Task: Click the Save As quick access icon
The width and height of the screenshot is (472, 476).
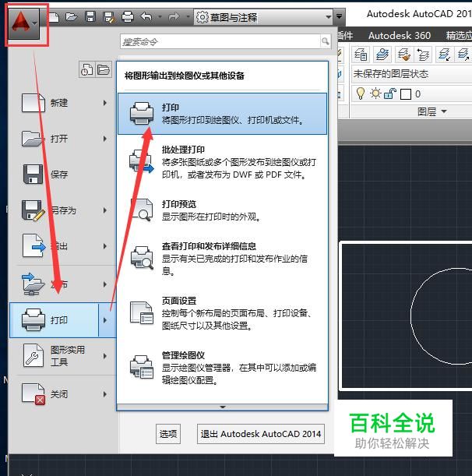Action: 109,17
